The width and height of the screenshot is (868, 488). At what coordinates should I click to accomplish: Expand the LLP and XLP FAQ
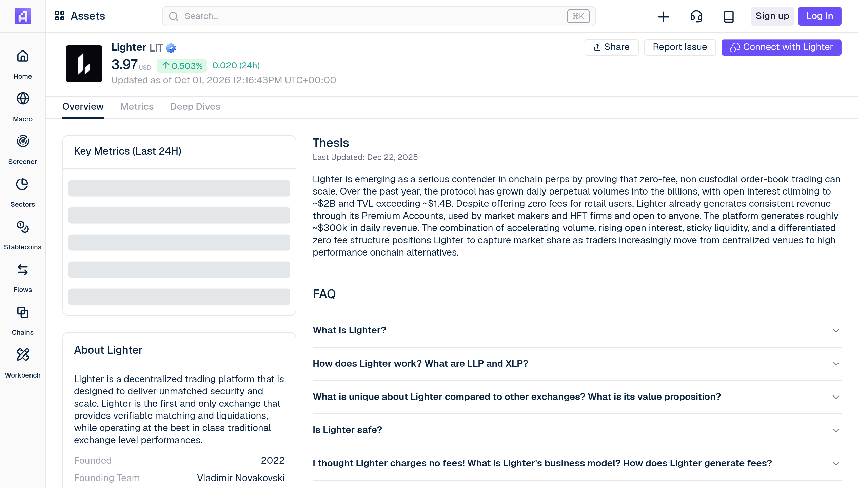pyautogui.click(x=577, y=364)
